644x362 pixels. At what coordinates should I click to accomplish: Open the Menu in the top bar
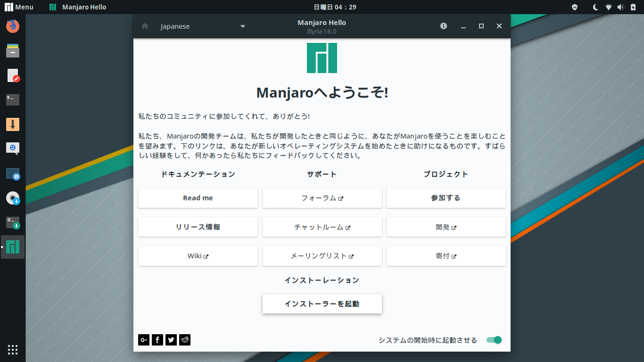pyautogui.click(x=19, y=7)
